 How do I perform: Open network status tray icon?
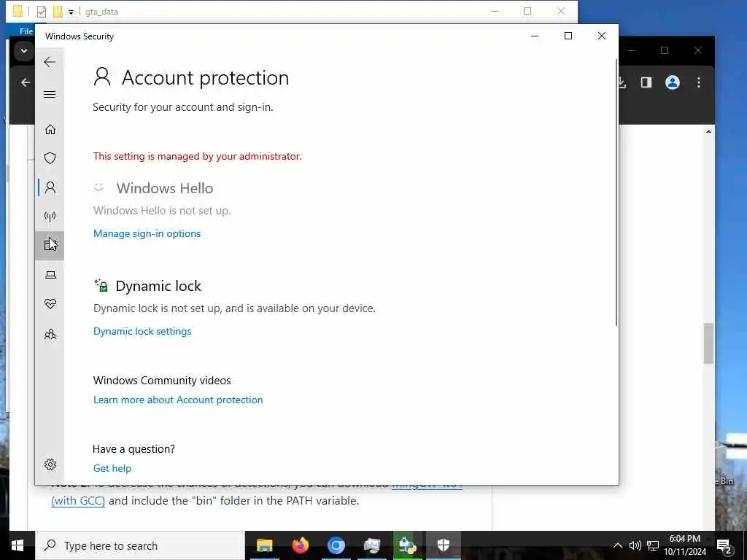(x=653, y=545)
